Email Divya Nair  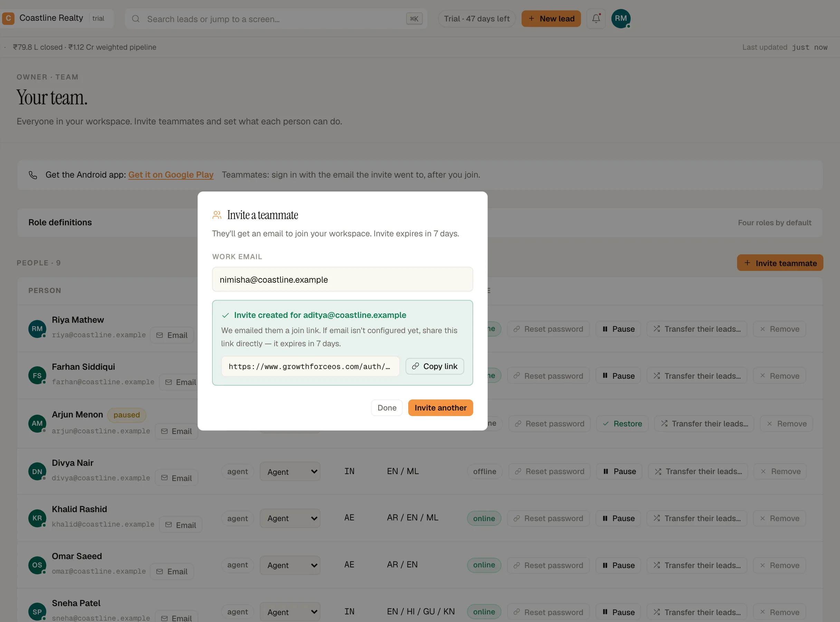coord(176,478)
